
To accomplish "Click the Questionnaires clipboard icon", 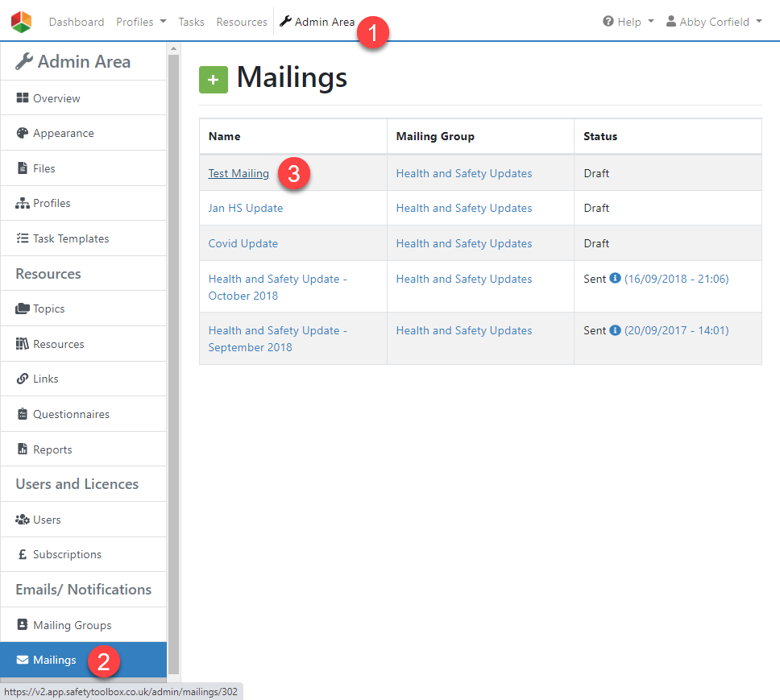I will coord(23,414).
